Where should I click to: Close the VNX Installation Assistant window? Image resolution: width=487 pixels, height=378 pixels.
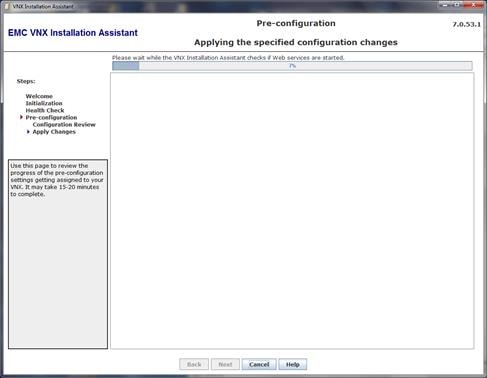[475, 4]
